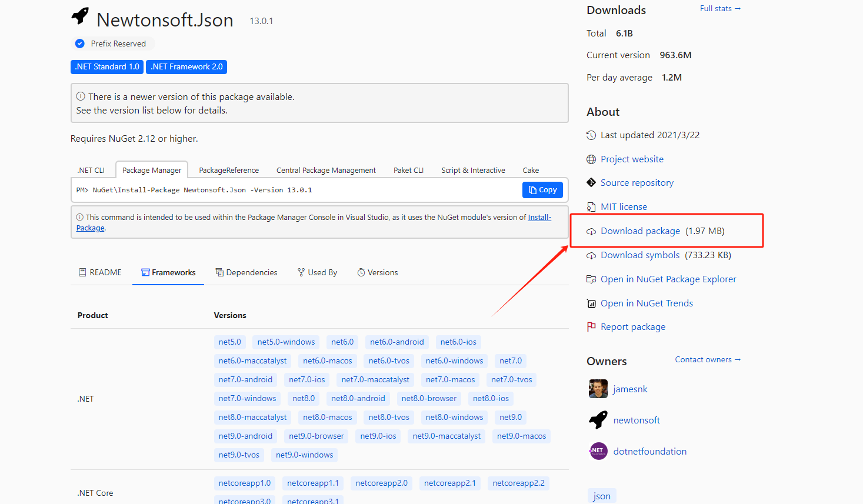Click the Last updated clock icon
The height and width of the screenshot is (504, 863).
[591, 135]
